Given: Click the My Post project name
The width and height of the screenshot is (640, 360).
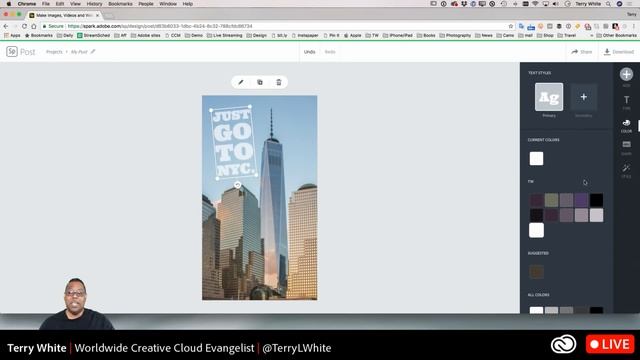Looking at the screenshot, I should click(x=79, y=52).
